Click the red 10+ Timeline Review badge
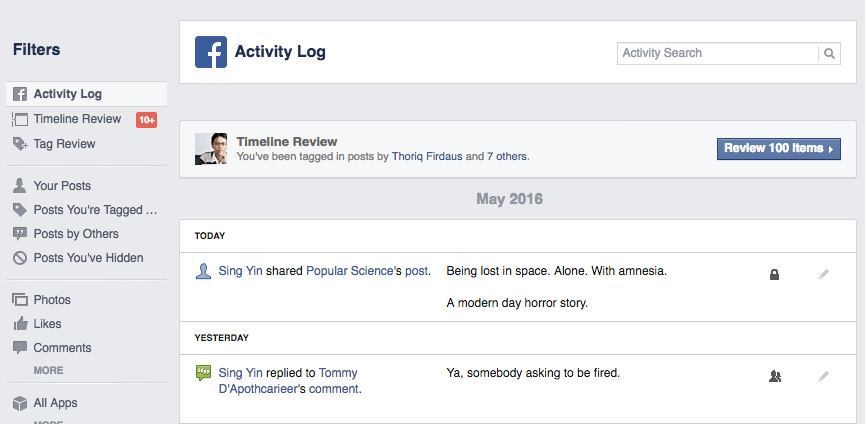This screenshot has width=865, height=424. click(147, 120)
